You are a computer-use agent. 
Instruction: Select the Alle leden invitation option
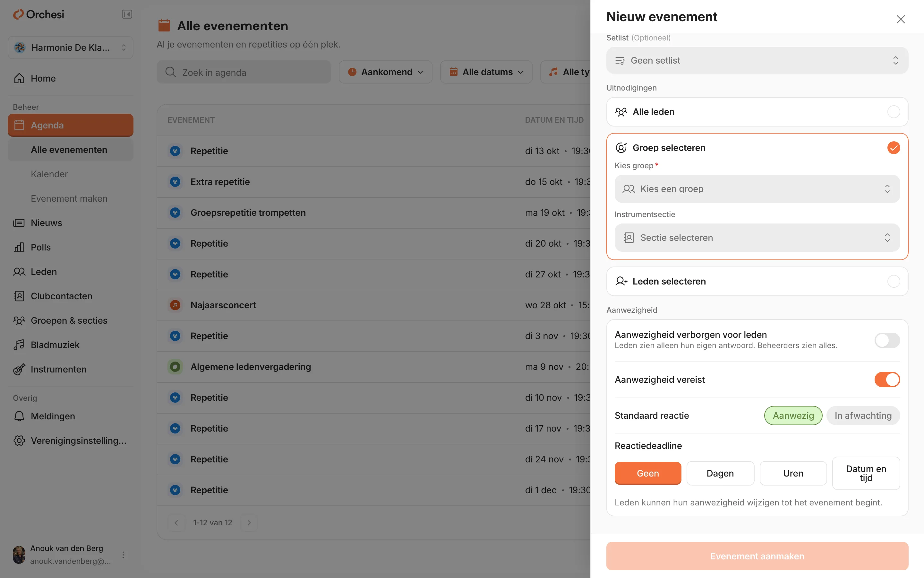[x=757, y=112]
